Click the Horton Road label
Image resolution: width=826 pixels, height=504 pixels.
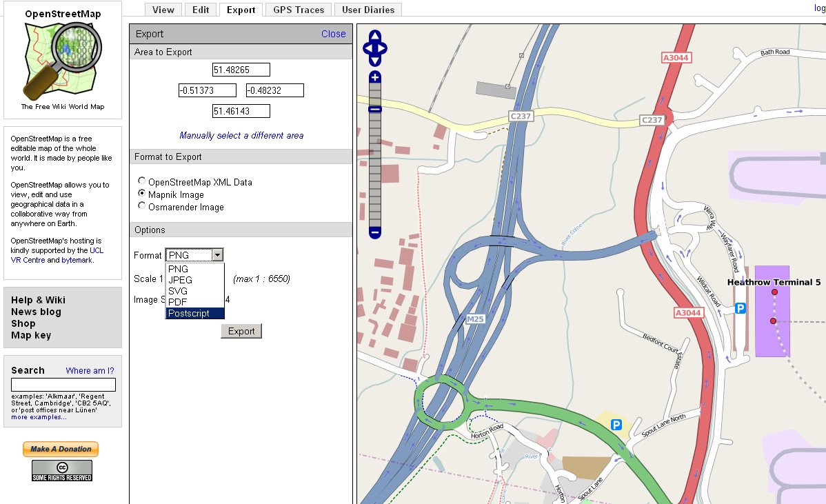point(487,432)
